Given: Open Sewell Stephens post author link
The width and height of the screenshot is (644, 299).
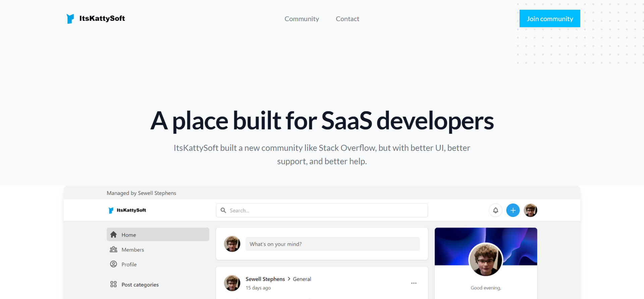Looking at the screenshot, I should (265, 279).
